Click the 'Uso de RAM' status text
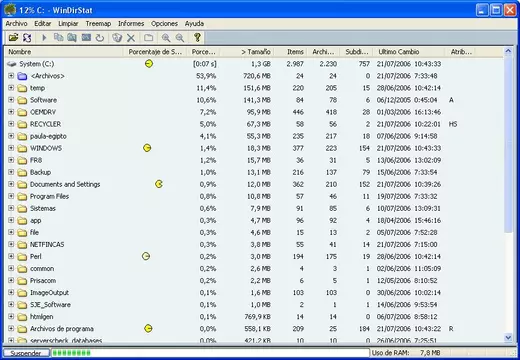This screenshot has height=360, width=520. coord(390,353)
